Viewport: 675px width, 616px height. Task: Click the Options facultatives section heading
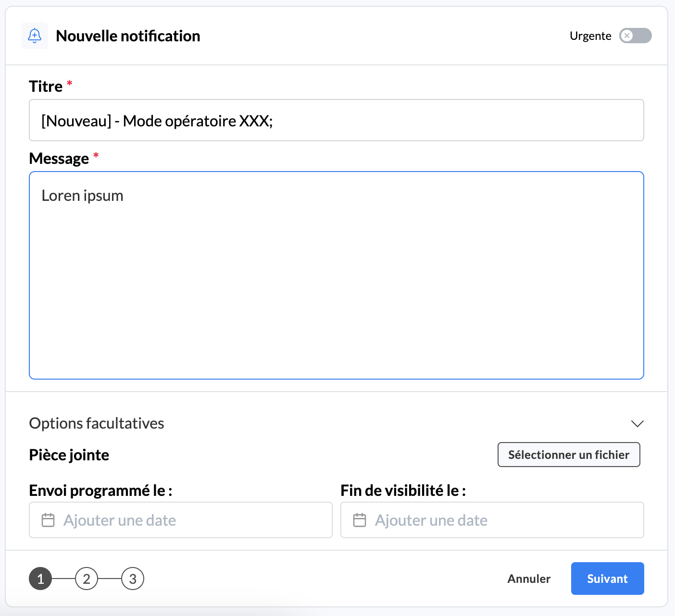(x=97, y=423)
